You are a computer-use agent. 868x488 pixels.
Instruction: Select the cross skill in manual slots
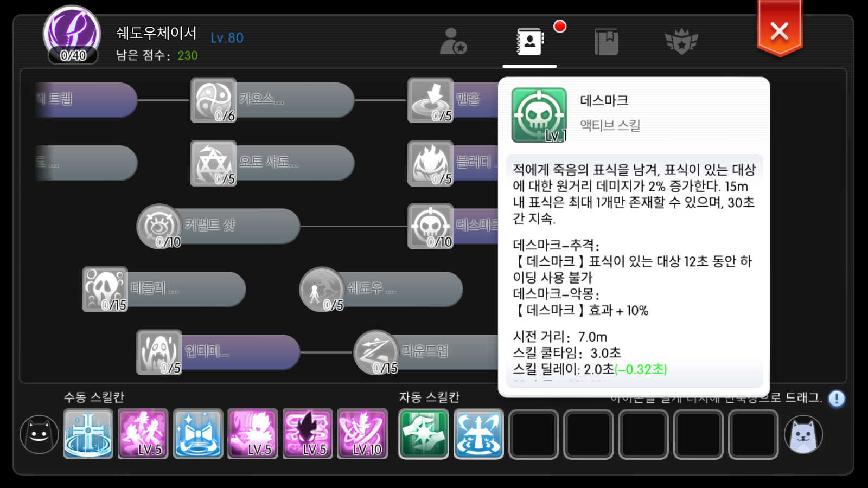(88, 434)
